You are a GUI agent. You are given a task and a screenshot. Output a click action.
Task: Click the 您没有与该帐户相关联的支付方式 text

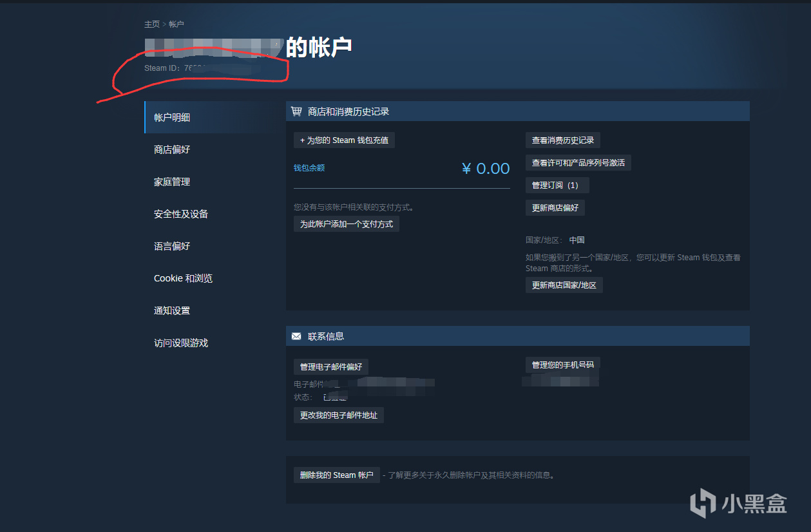[x=354, y=207]
